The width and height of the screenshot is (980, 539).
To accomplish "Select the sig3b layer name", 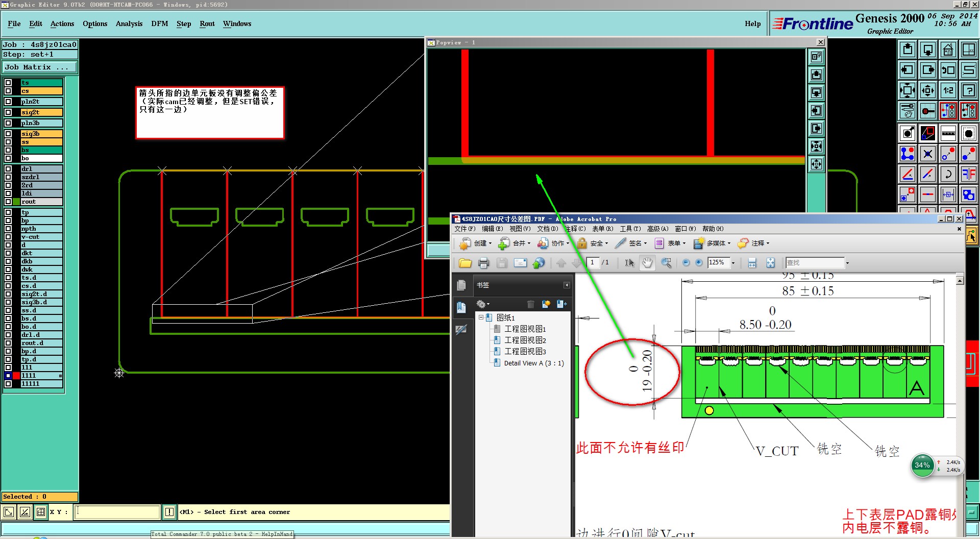I will point(42,134).
